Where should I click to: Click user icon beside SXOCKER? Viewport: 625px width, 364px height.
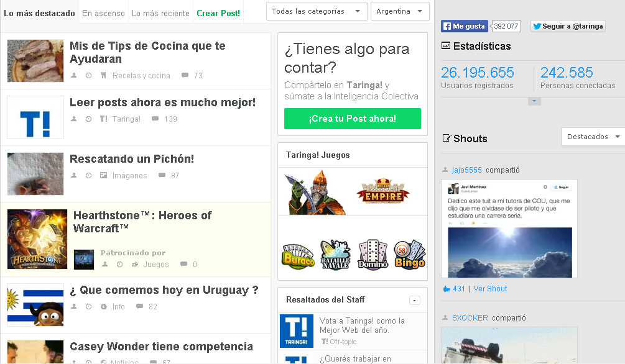(x=445, y=317)
